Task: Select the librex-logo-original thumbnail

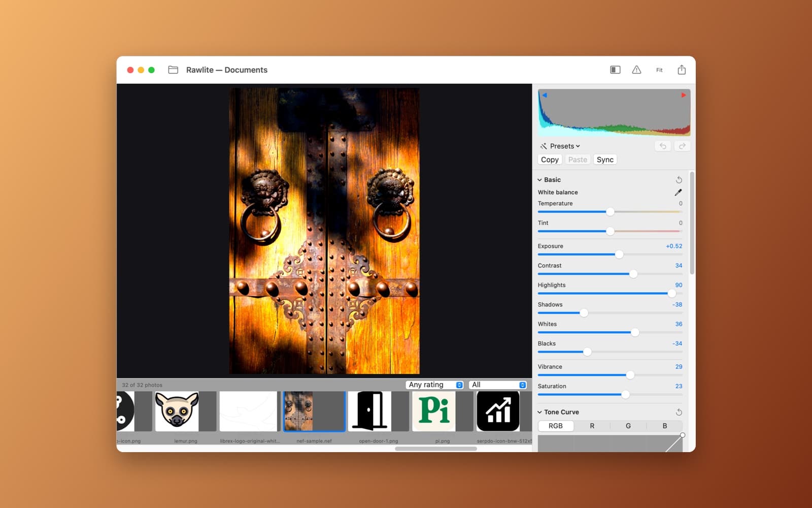Action: [250, 411]
